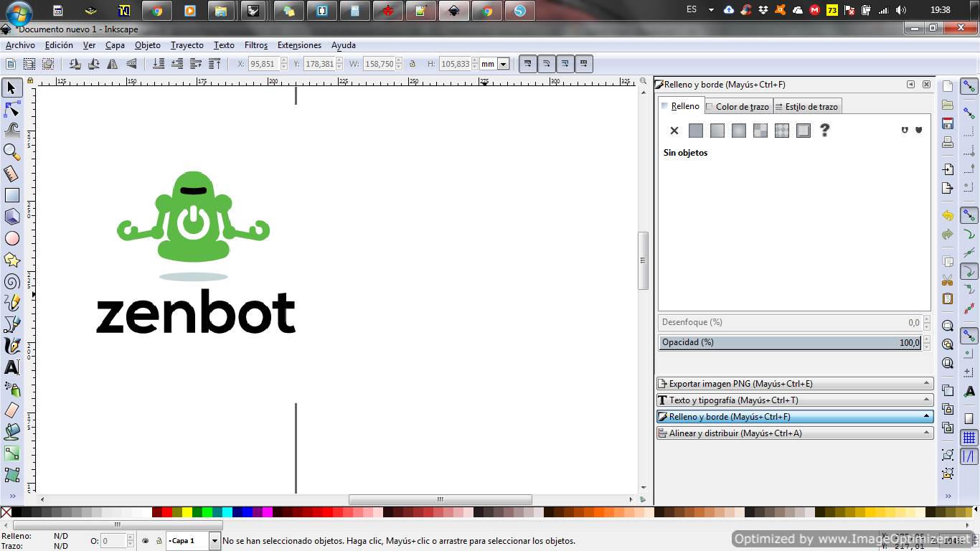
Task: Choose Radial gradient fill button
Action: (738, 131)
